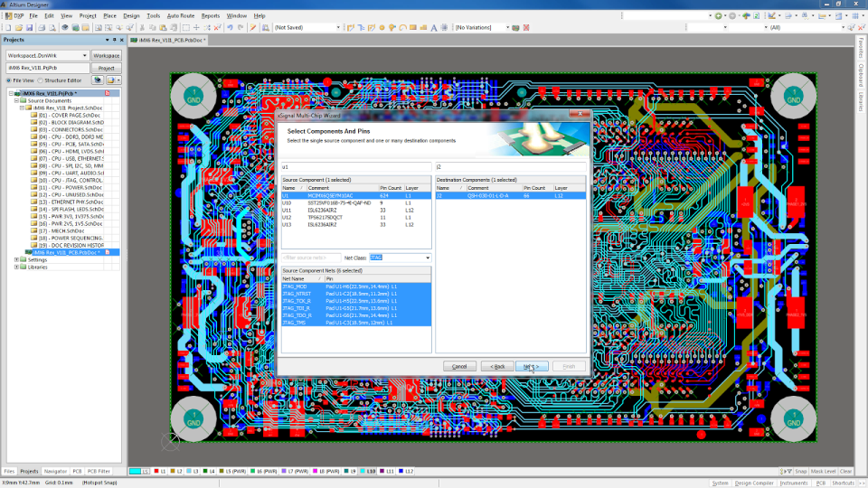Image resolution: width=868 pixels, height=488 pixels.
Task: Select JTAG_NTRST net row
Action: pyautogui.click(x=356, y=294)
